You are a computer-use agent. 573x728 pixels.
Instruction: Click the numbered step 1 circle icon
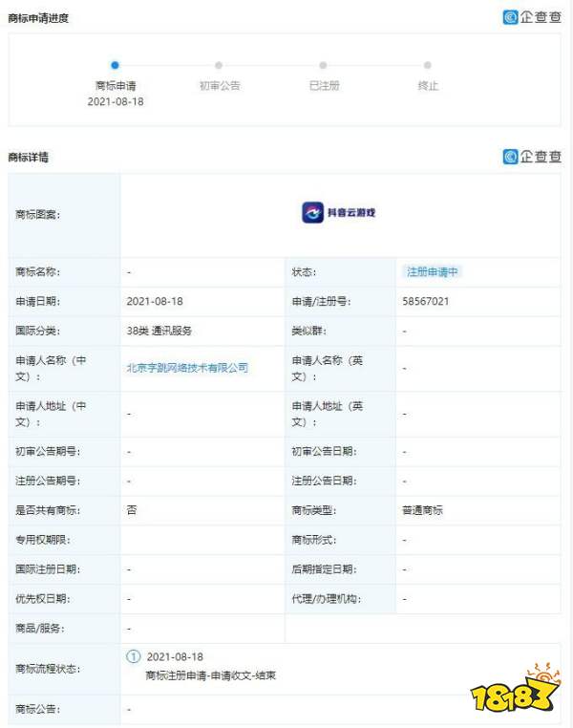coord(133,656)
